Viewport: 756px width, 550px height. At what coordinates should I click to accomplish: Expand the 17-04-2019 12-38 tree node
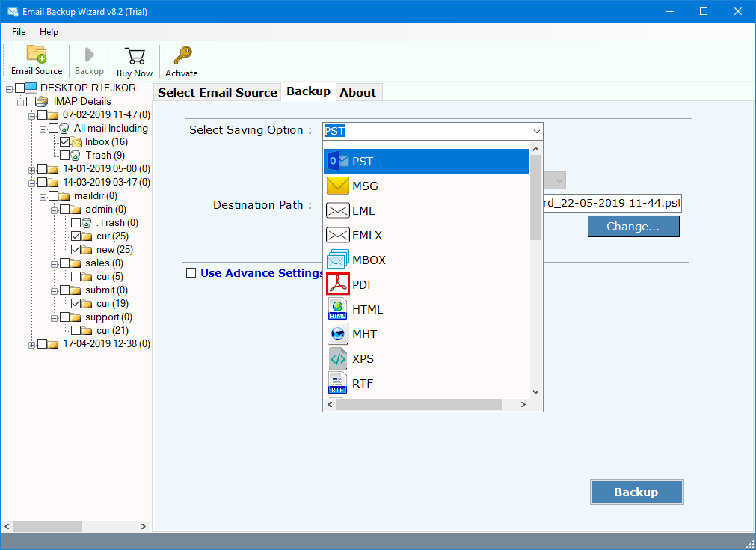31,345
